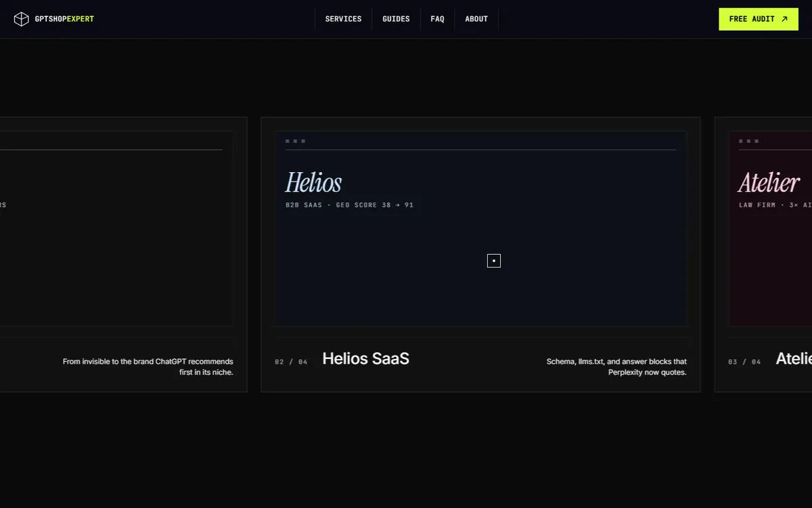Click the three window dots on Atelier card
The height and width of the screenshot is (508, 812).
point(748,141)
